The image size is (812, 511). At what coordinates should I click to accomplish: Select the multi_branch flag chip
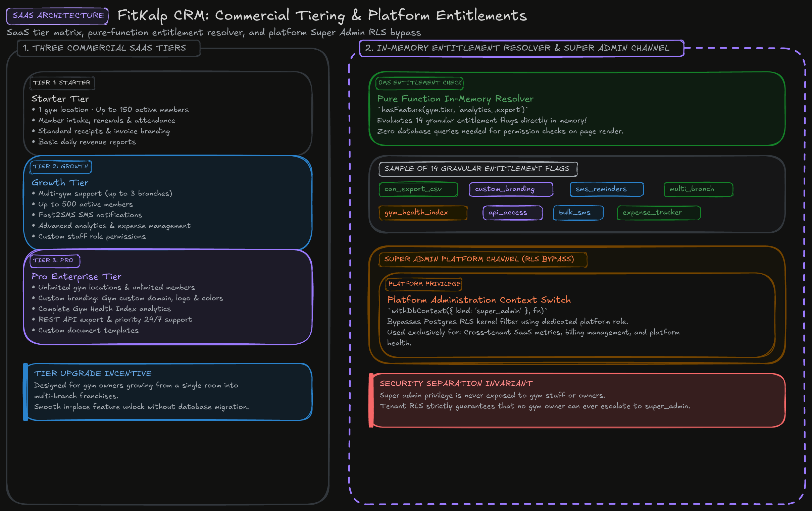point(698,189)
